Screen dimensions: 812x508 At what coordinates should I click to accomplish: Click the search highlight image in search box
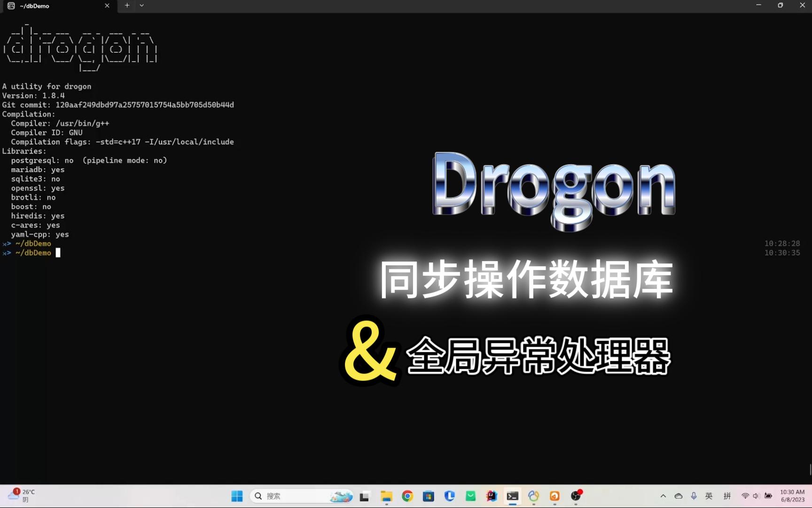(342, 496)
